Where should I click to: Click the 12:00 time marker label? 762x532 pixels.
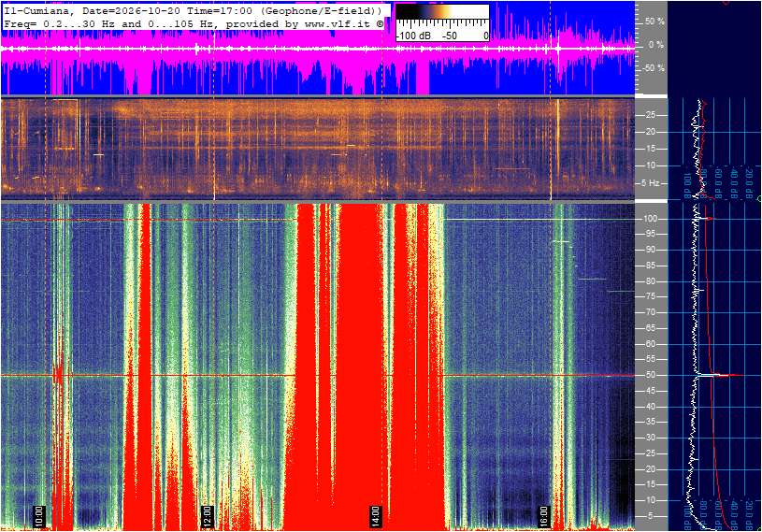tap(207, 516)
